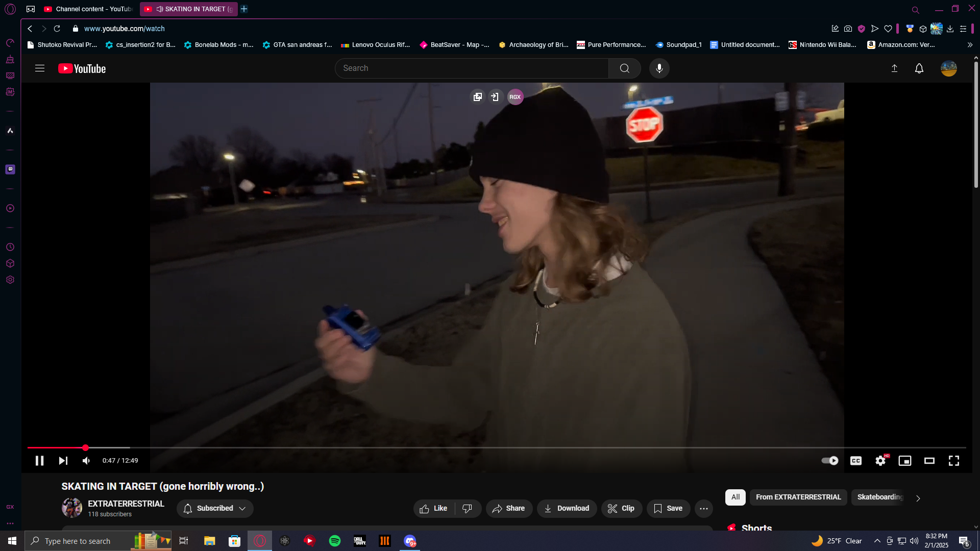Expand the Subscribed notification dropdown
Viewport: 980px width, 551px height.
pyautogui.click(x=215, y=508)
